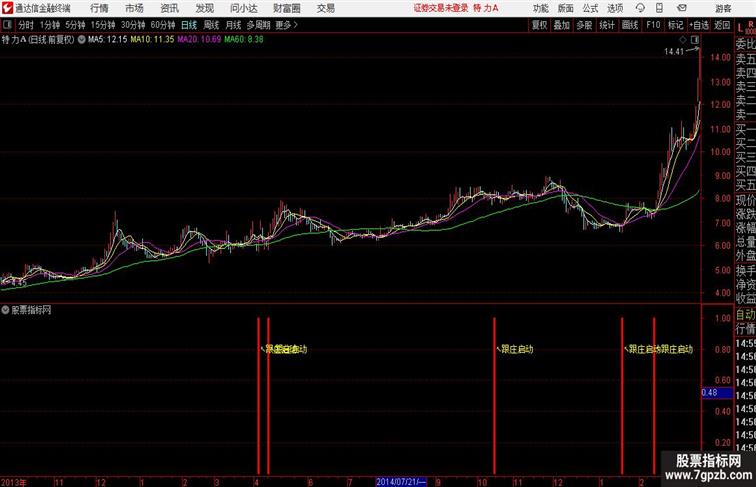Open the 财富圈 menu
This screenshot has height=487, width=756.
[x=286, y=8]
